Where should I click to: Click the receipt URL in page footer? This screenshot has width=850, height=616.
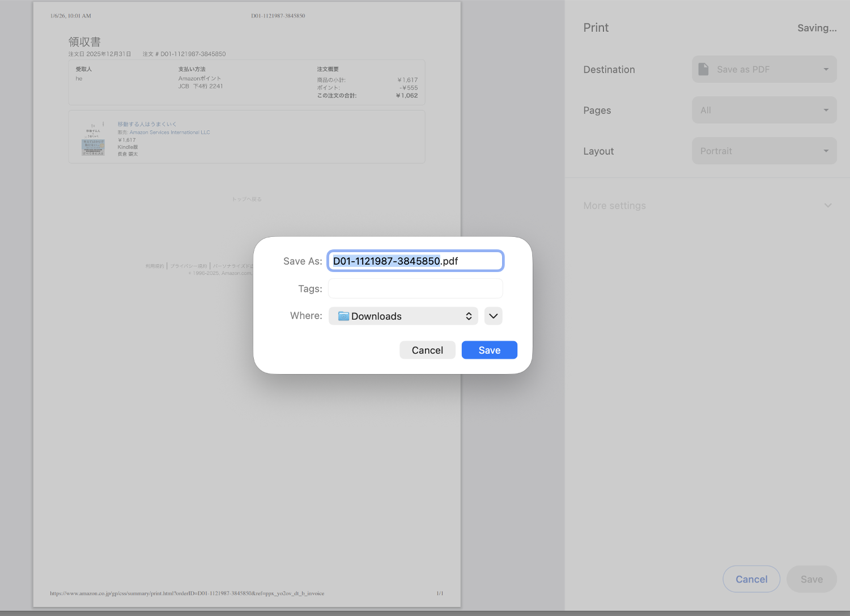[x=187, y=593]
